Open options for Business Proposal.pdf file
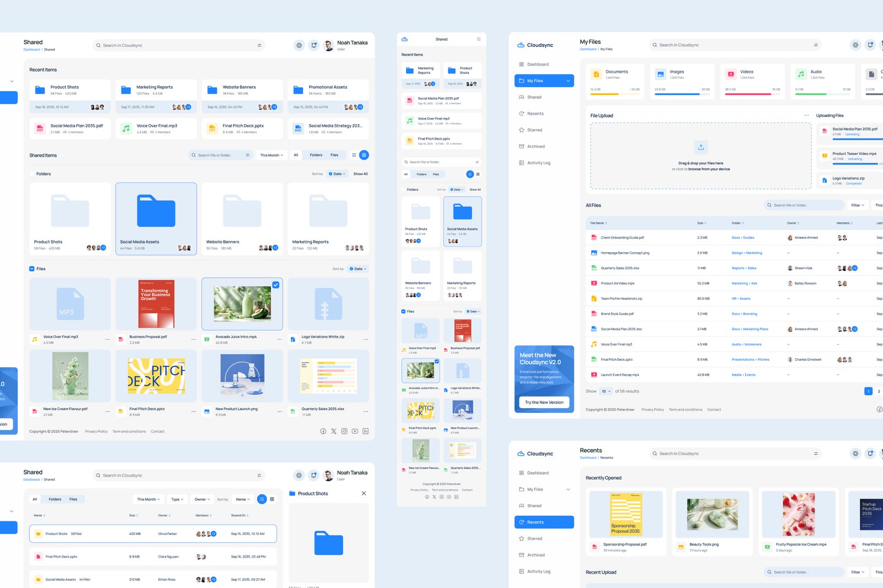The image size is (883, 588). (193, 339)
